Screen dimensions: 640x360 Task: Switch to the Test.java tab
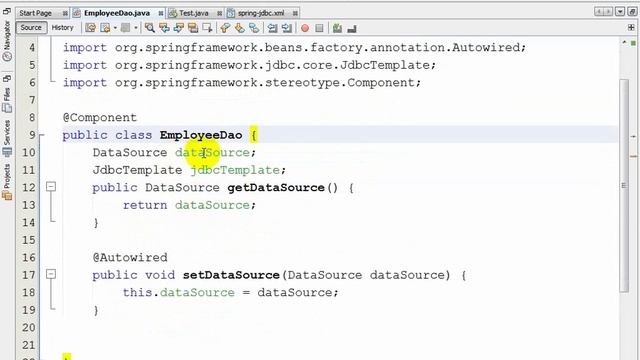coord(193,13)
